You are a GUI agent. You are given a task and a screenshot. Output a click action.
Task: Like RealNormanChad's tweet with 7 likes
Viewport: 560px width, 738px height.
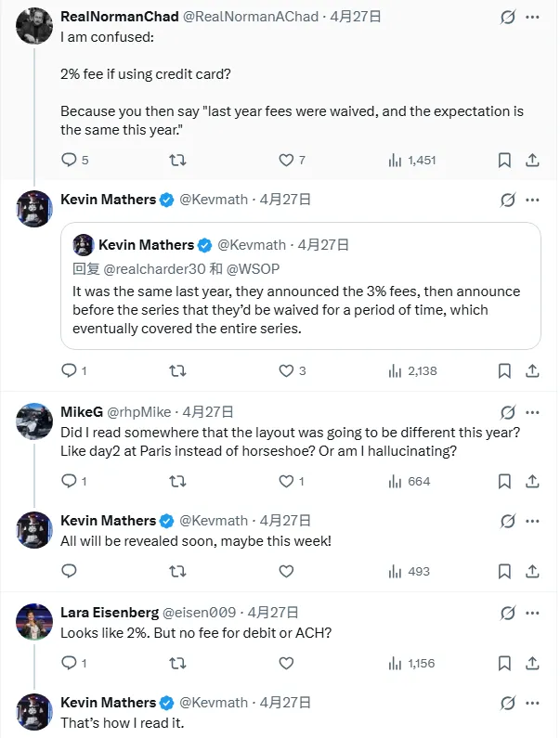286,160
